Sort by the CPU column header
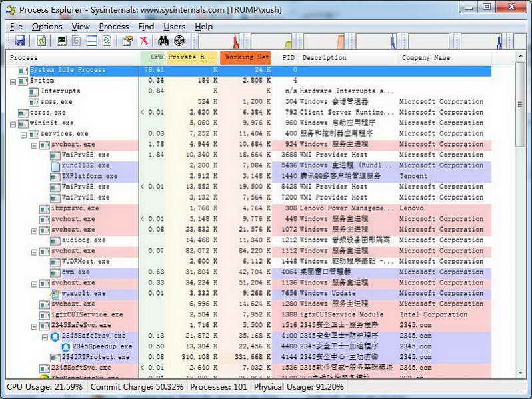 tap(153, 58)
